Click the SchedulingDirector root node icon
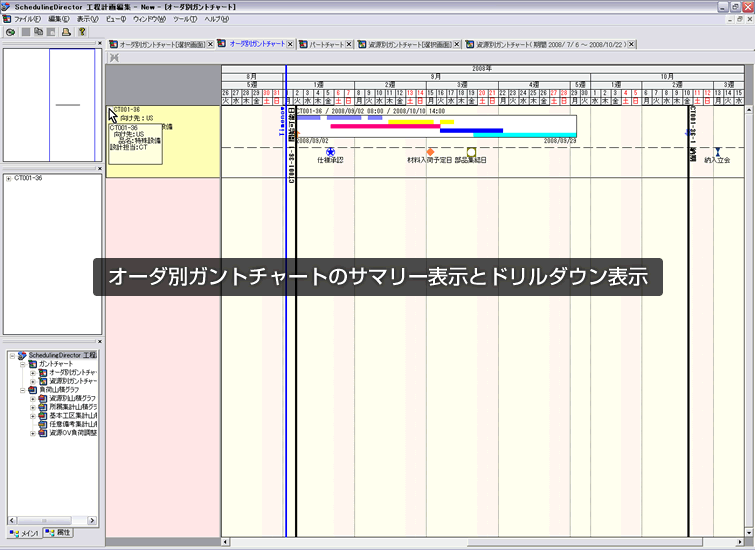The height and width of the screenshot is (550, 755). [22, 355]
